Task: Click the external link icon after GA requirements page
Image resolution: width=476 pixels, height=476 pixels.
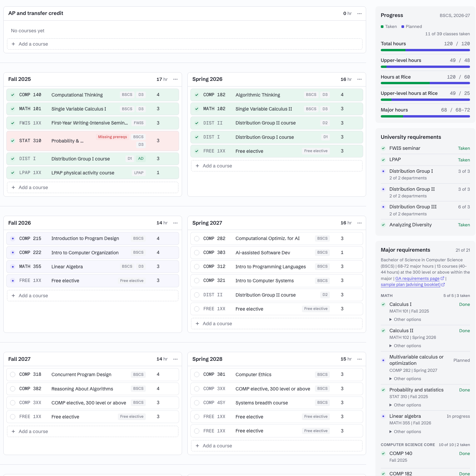Action: click(442, 279)
